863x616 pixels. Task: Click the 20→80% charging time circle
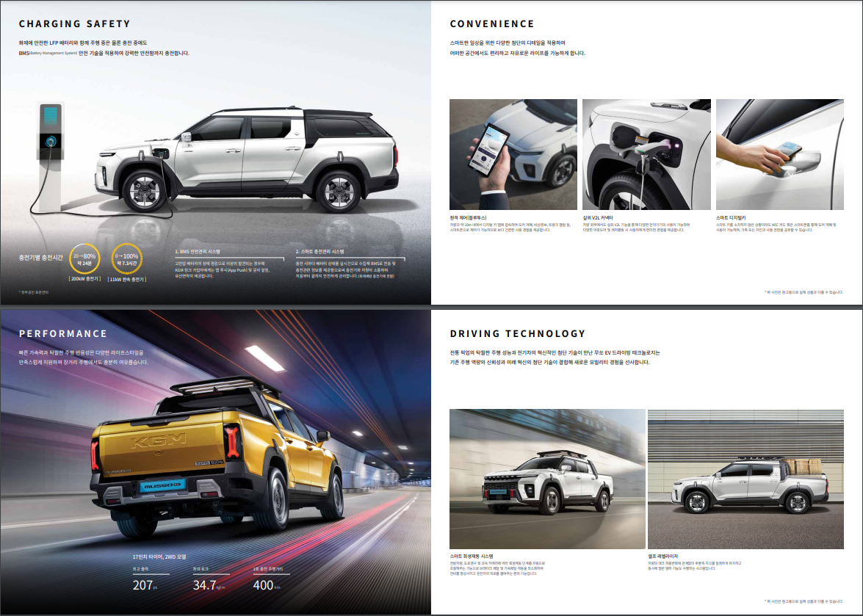(x=84, y=258)
